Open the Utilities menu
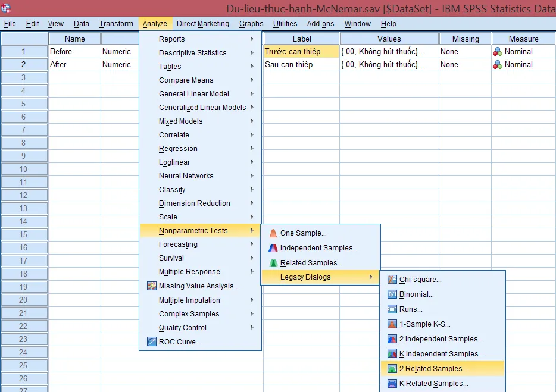The width and height of the screenshot is (556, 392). [284, 24]
